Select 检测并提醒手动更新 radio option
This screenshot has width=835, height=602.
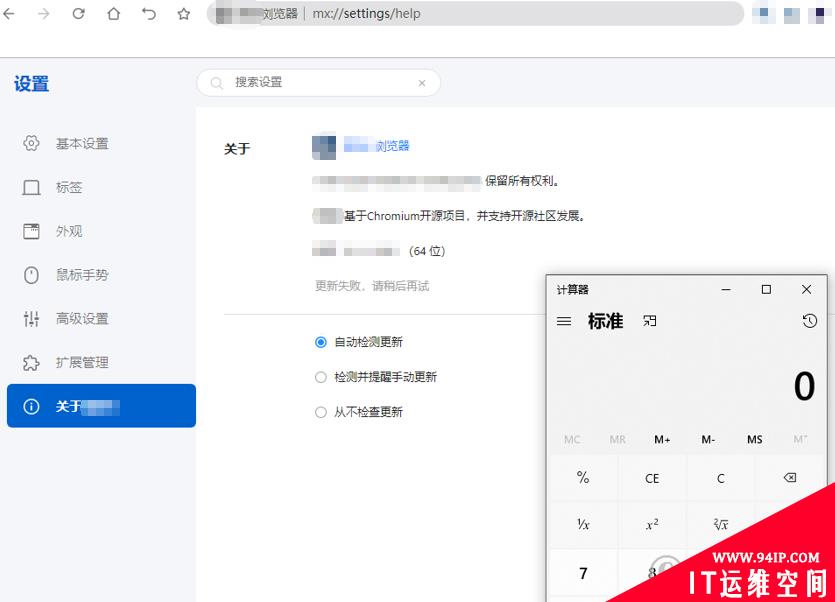pyautogui.click(x=321, y=377)
